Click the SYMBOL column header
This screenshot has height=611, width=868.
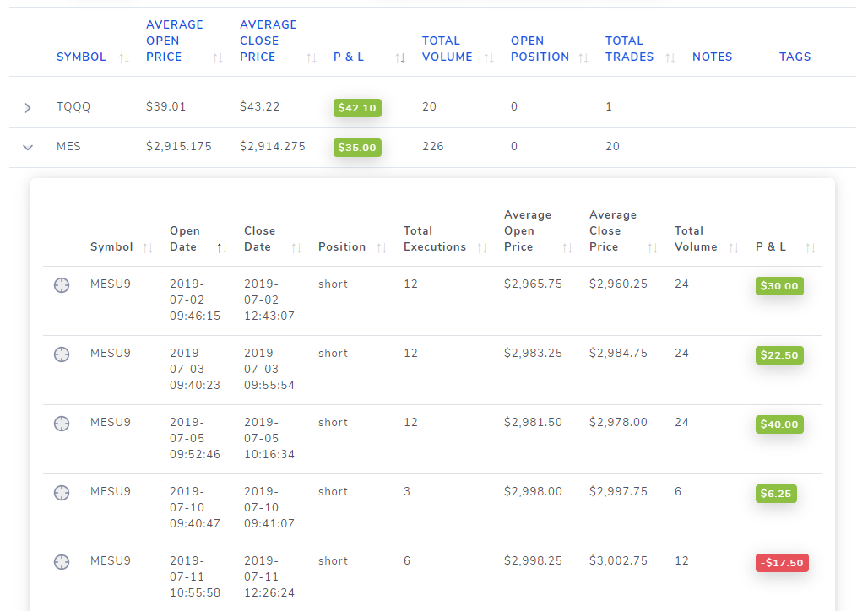(81, 57)
